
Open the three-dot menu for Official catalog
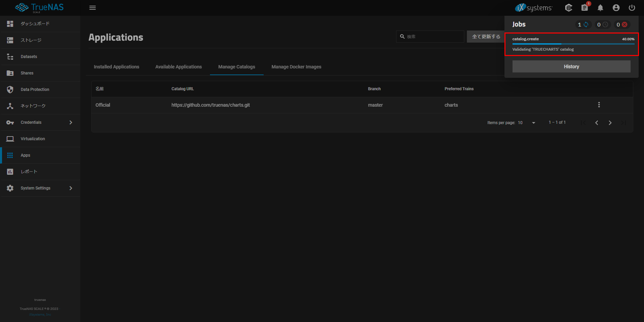click(x=599, y=105)
